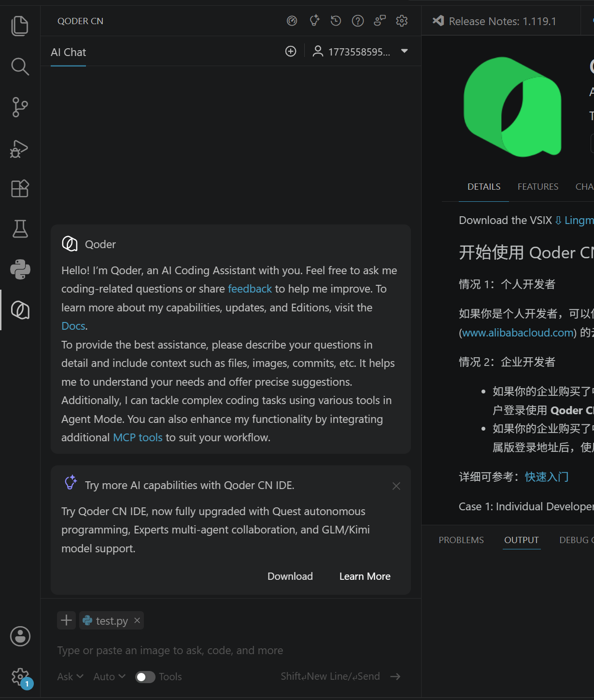594x700 pixels.
Task: Open the Source Control view
Action: (x=20, y=107)
